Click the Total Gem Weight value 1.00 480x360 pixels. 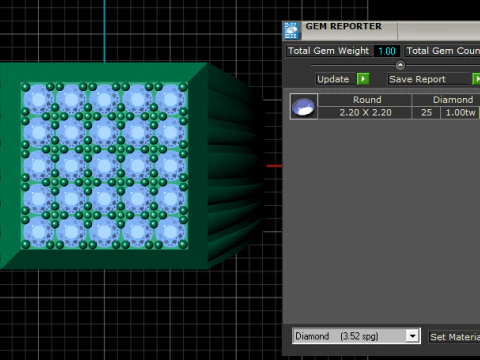387,51
